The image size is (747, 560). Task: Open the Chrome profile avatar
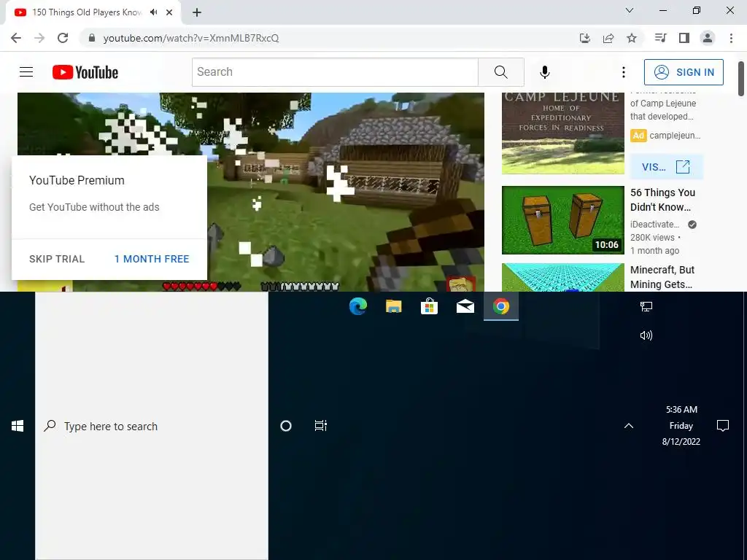708,38
